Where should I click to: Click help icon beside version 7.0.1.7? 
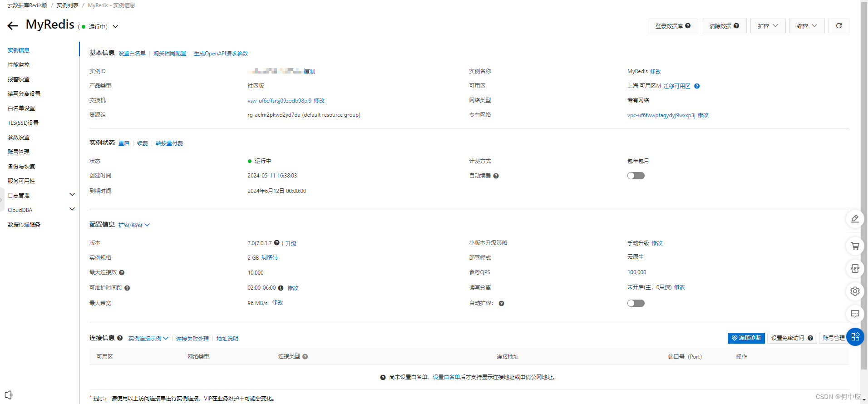tap(276, 243)
